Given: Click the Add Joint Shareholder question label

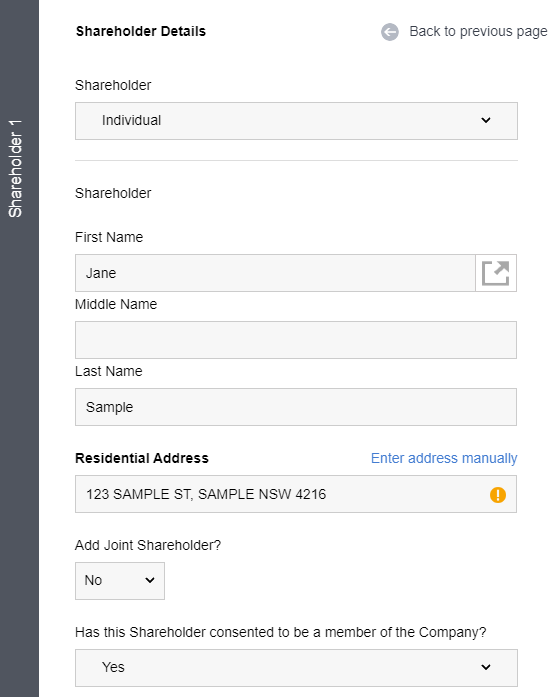Looking at the screenshot, I should [x=148, y=545].
